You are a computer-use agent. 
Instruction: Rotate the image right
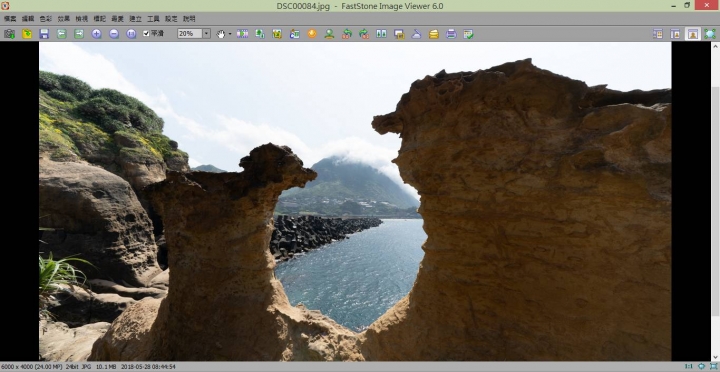pyautogui.click(x=364, y=34)
